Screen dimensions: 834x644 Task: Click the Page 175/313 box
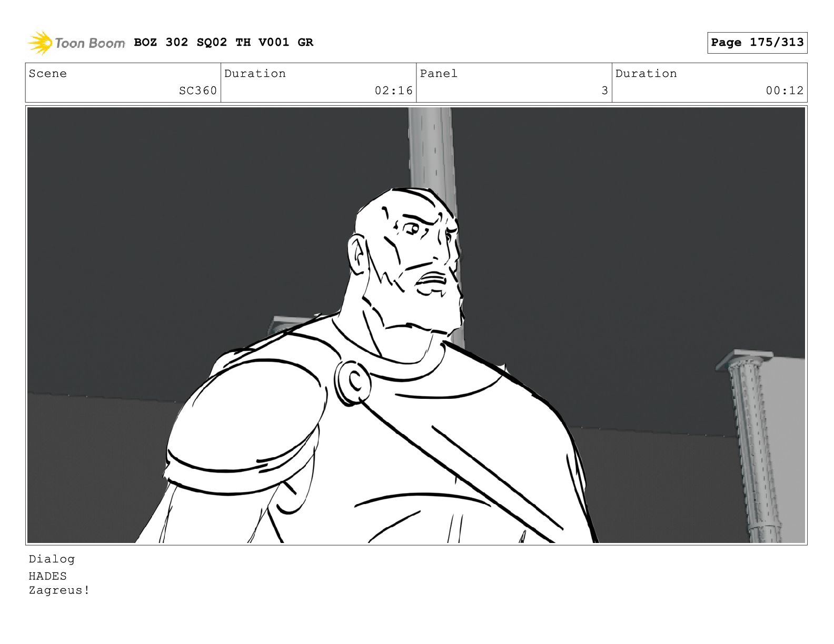[757, 43]
